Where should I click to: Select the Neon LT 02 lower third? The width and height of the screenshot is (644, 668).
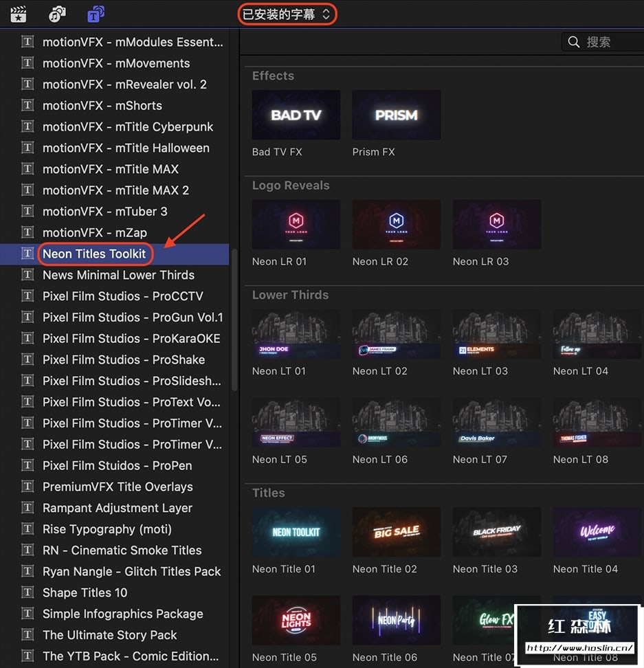(396, 333)
